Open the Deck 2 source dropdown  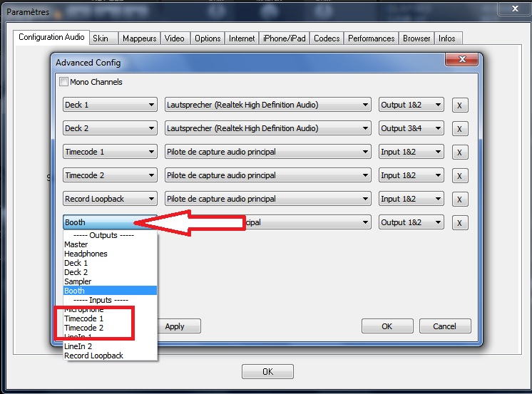pos(110,128)
